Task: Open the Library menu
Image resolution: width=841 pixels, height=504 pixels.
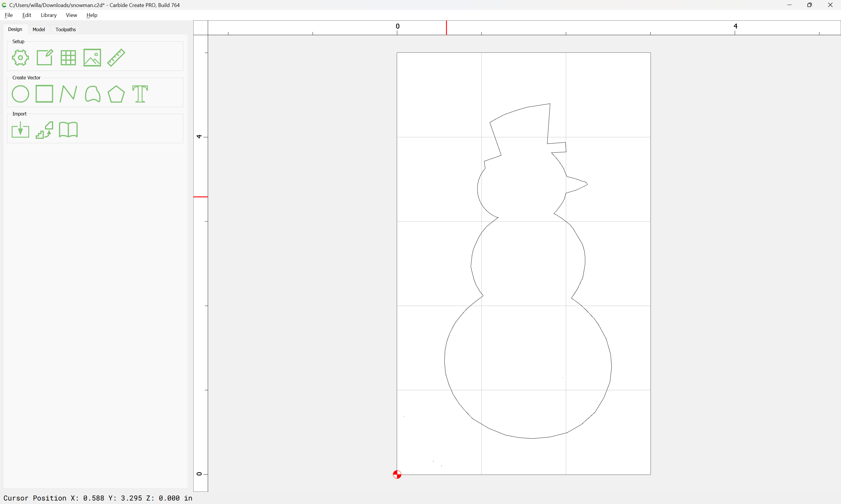Action: [x=48, y=15]
